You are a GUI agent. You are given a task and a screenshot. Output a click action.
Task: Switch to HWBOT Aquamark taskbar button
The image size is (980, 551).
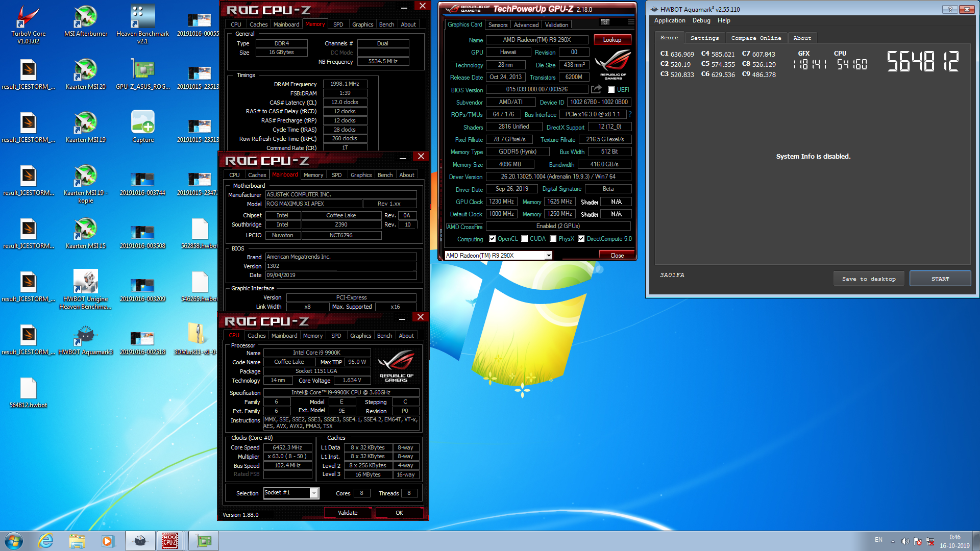tap(140, 541)
